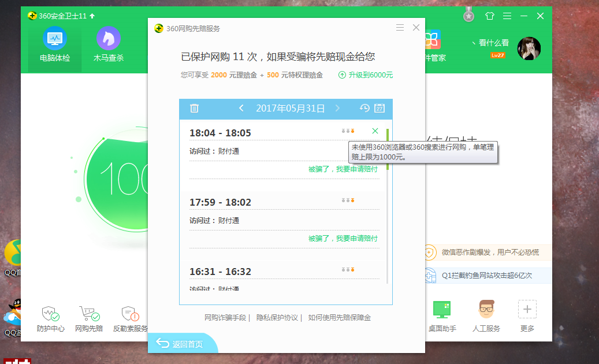Click medal icons on 17:59 - 18:02 record
The image size is (599, 364).
click(x=348, y=200)
